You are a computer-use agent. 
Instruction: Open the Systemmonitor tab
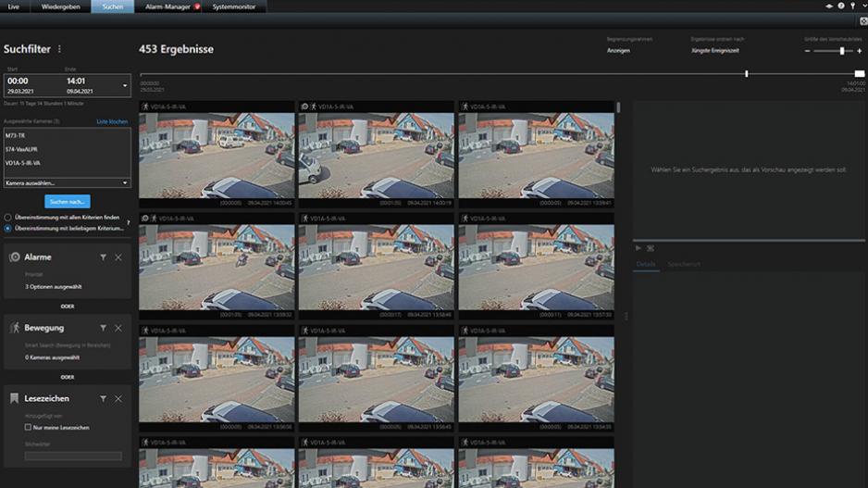pos(234,6)
